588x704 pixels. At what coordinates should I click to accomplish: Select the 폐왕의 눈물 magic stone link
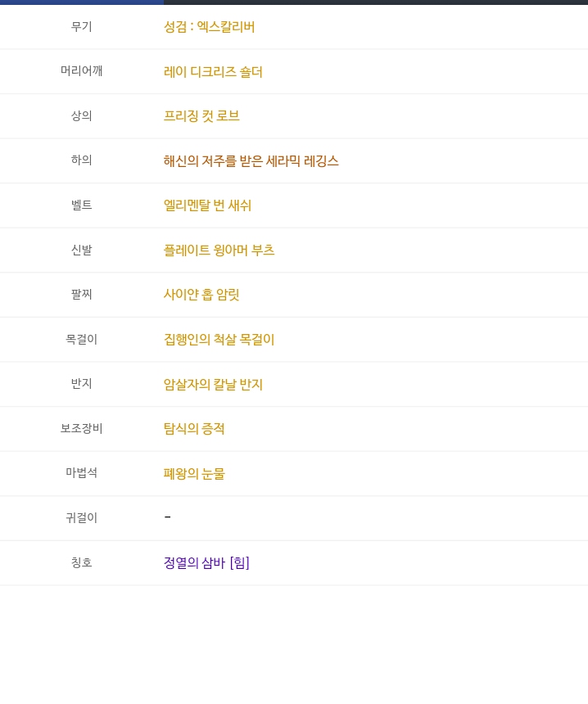coord(194,474)
